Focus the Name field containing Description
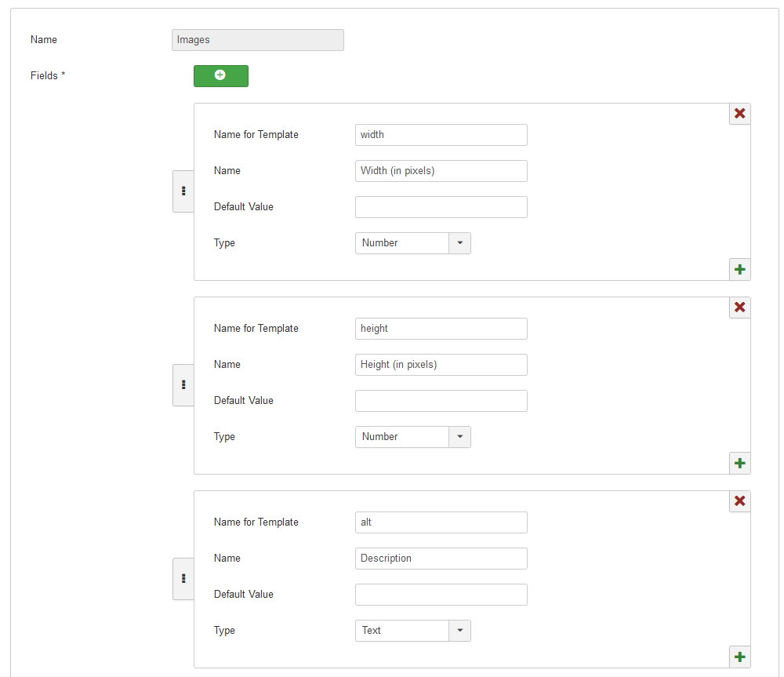 point(441,559)
